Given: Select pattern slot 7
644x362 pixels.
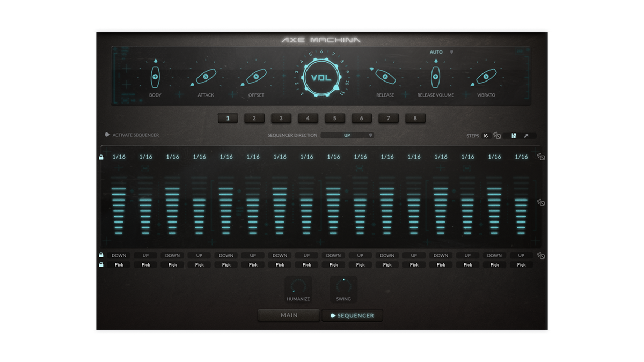Looking at the screenshot, I should tap(389, 119).
